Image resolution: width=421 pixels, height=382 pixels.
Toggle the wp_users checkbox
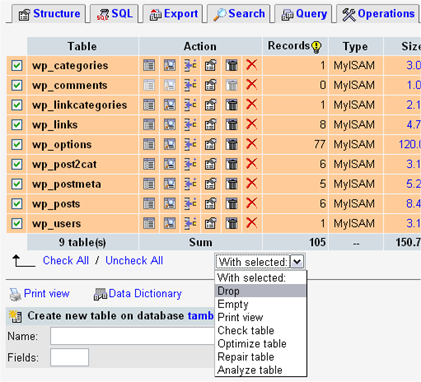17,223
